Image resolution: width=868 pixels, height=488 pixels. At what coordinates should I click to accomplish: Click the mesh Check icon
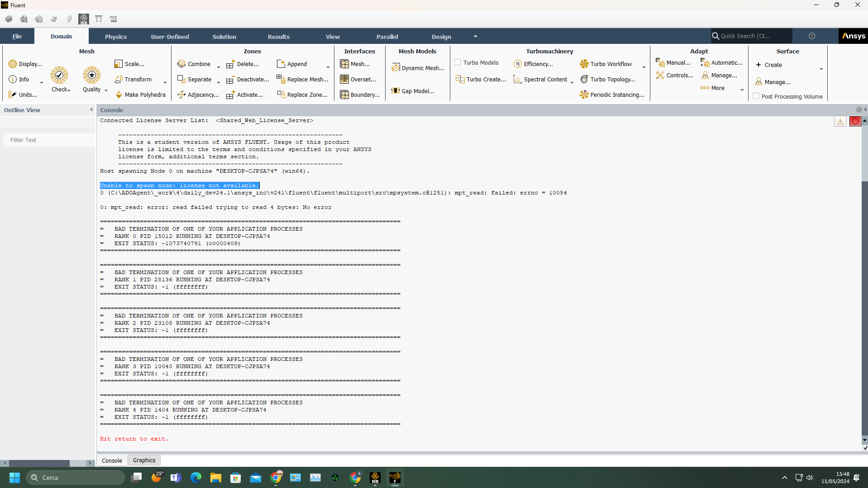pyautogui.click(x=59, y=75)
